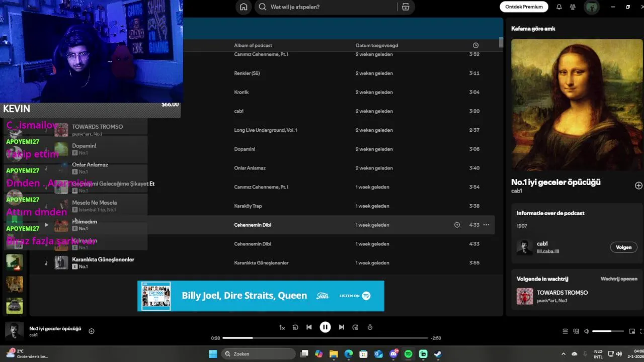The width and height of the screenshot is (644, 362).
Task: Click the Wat wil je afspelen search field
Action: [x=325, y=7]
